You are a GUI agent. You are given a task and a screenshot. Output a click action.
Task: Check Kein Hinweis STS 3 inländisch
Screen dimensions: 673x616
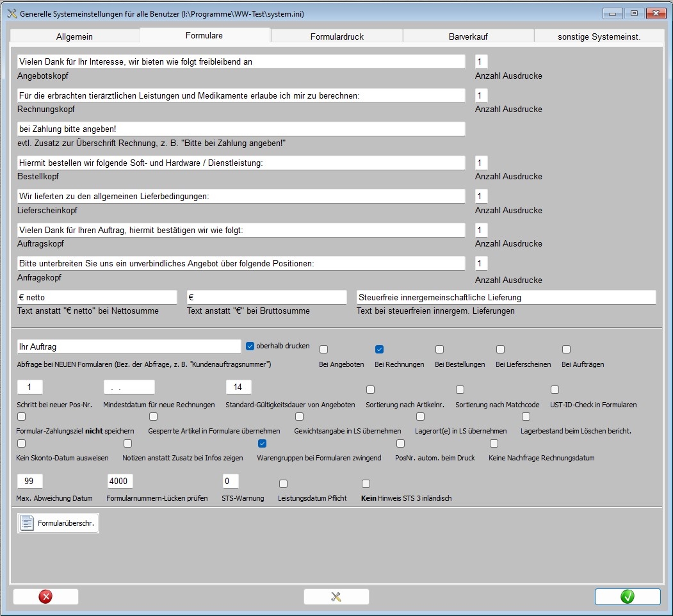point(366,484)
